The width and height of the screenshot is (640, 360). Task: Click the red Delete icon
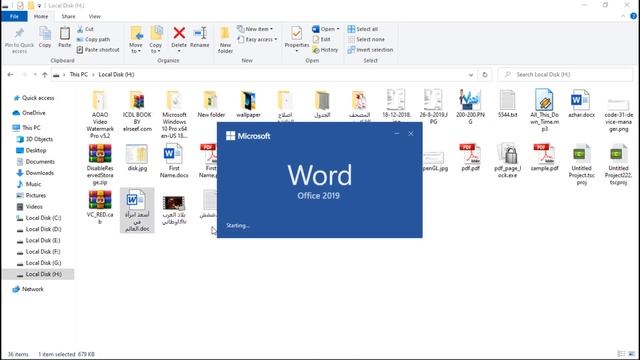[179, 33]
